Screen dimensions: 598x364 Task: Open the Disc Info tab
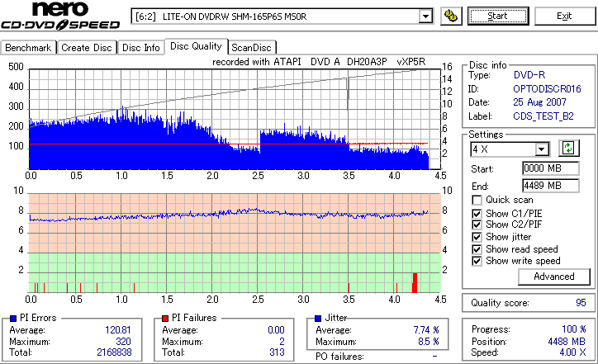coord(140,48)
